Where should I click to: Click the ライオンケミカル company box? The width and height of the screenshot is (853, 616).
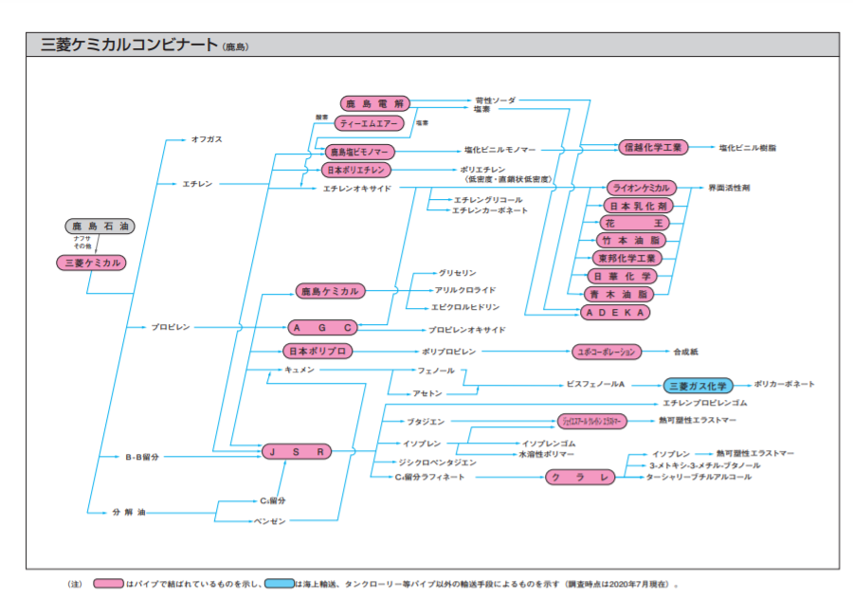642,188
